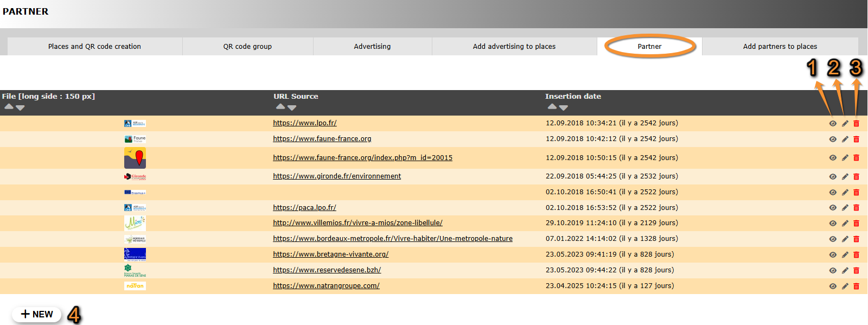Delete the lpo.fr partner row
868x325 pixels.
856,124
